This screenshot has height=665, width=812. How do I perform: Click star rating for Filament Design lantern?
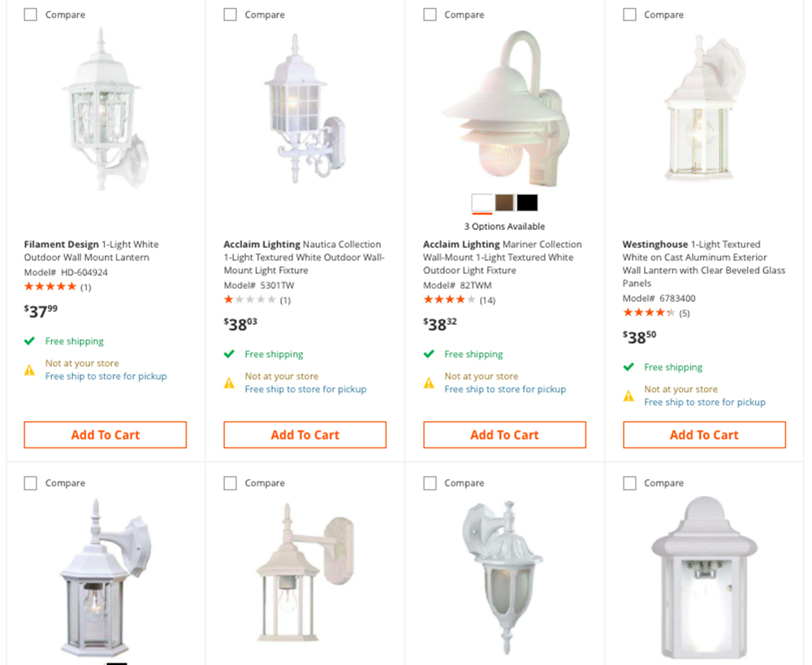pos(50,287)
